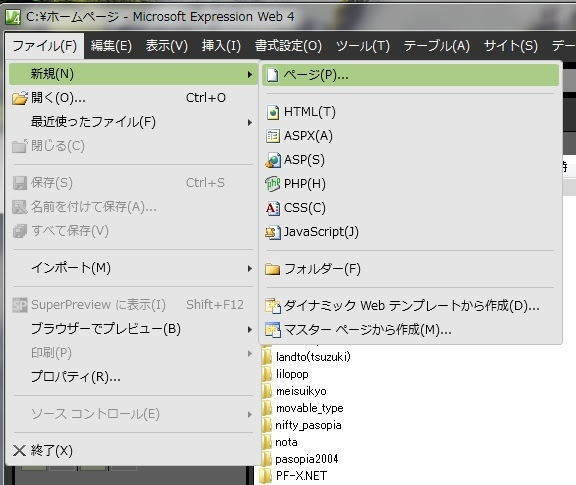The height and width of the screenshot is (485, 576).
Task: Choose HTML(T) new file entry
Action: 410,112
